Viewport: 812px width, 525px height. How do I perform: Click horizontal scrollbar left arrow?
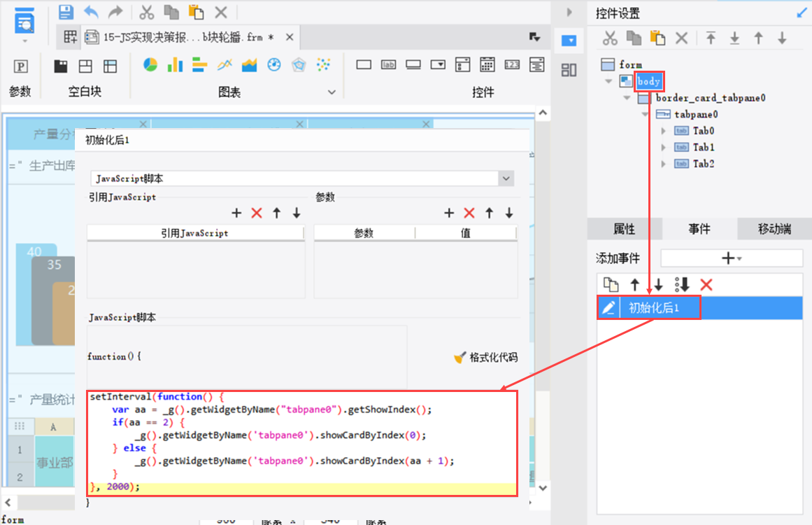[x=8, y=502]
